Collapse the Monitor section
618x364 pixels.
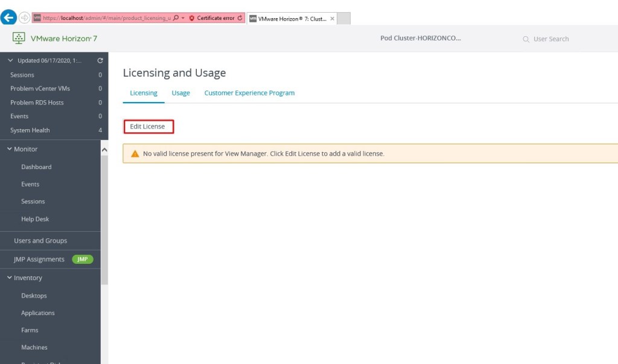click(9, 149)
